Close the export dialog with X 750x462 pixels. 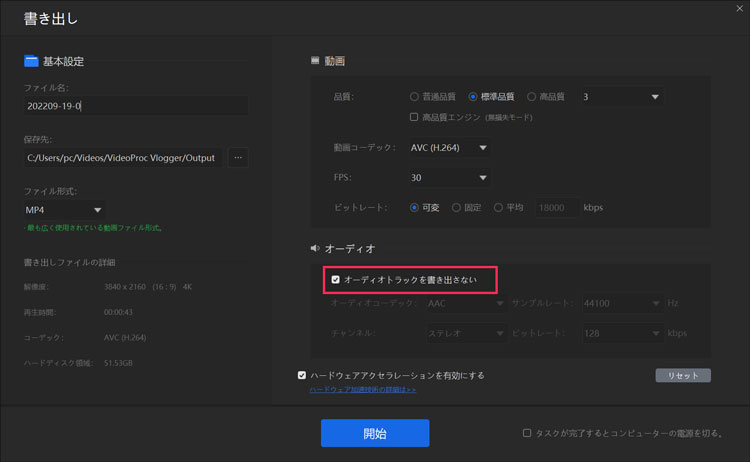[x=738, y=8]
